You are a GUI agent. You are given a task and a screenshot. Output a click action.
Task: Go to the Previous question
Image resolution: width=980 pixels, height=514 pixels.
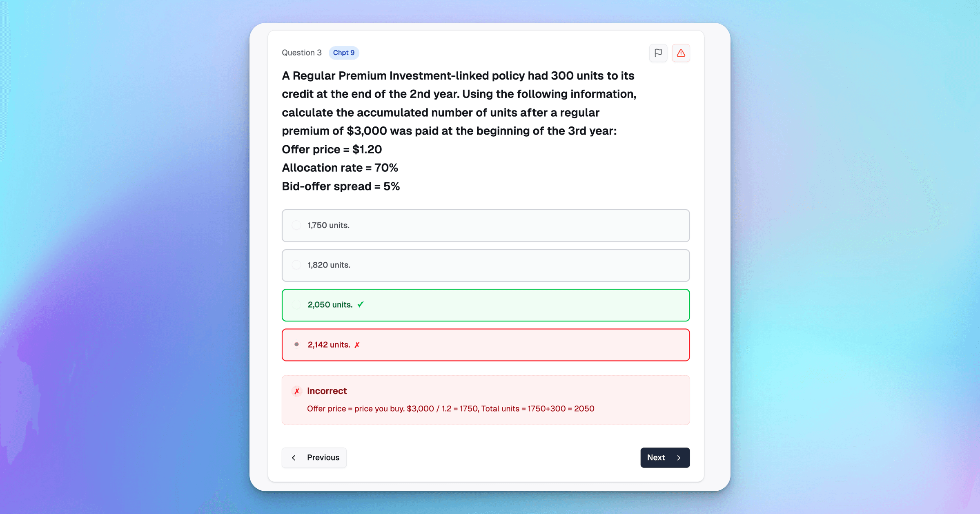click(x=314, y=458)
